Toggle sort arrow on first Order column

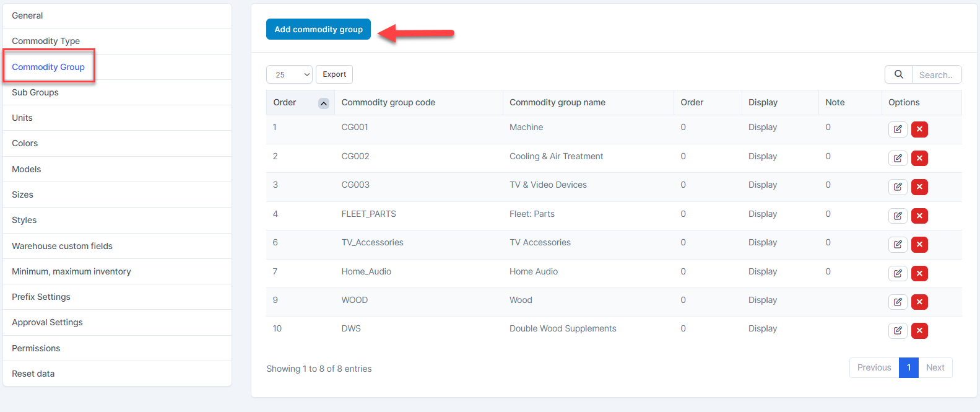[x=324, y=103]
